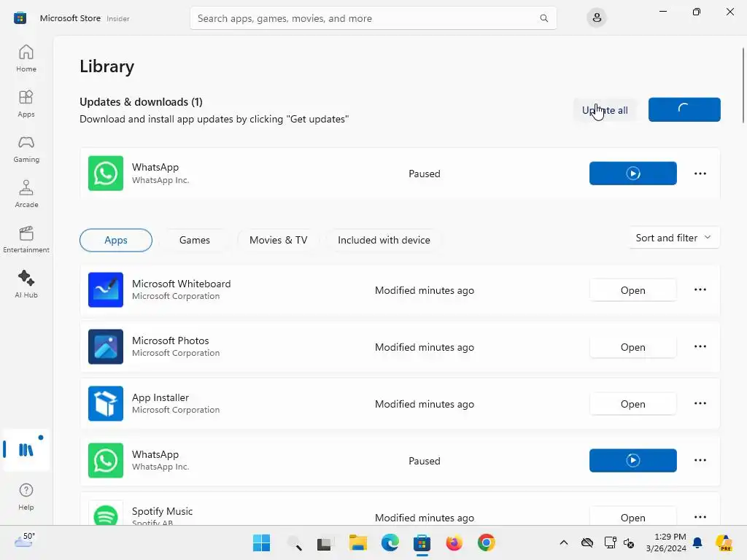Open Microsoft Whiteboard

632,290
